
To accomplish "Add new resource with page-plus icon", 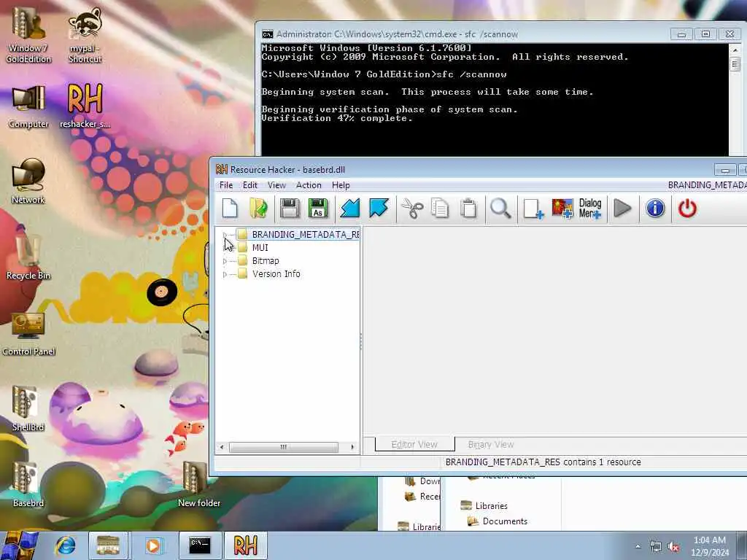I will [533, 209].
